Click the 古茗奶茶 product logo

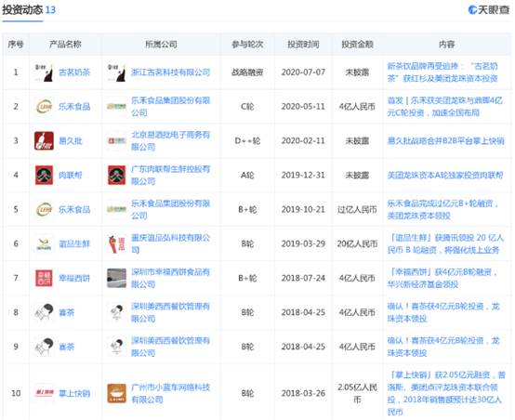(x=44, y=72)
